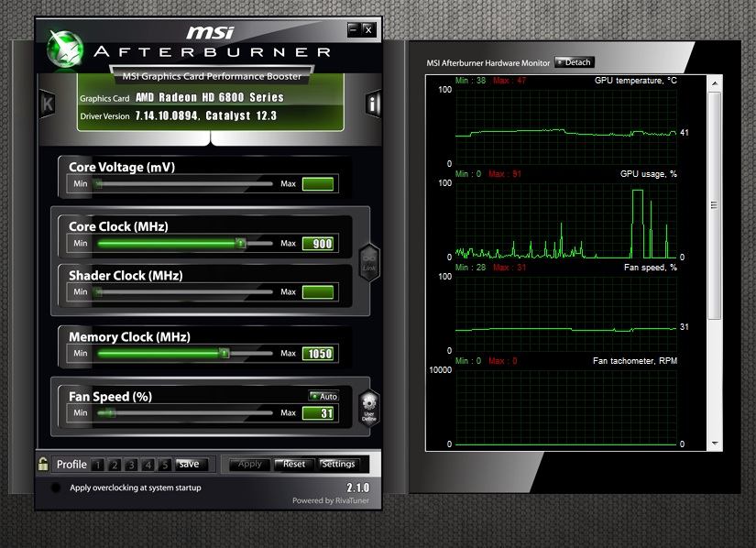Click the profile Save button
Image resolution: width=756 pixels, height=548 pixels.
point(192,464)
